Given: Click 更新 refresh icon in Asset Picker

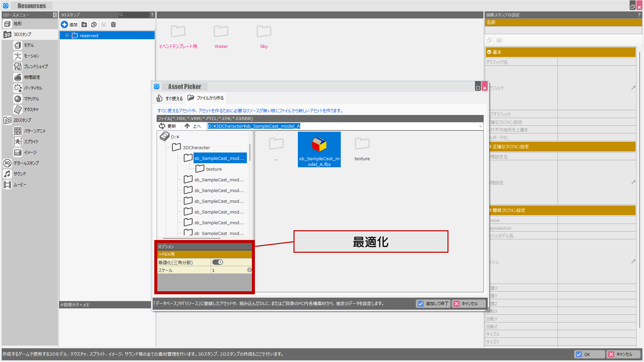Looking at the screenshot, I should [x=162, y=126].
